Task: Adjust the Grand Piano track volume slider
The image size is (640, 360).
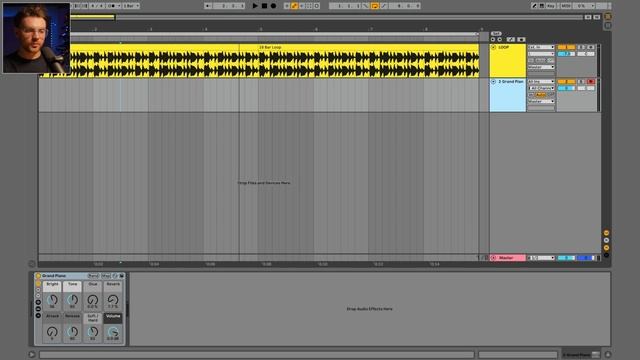Action: click(x=566, y=88)
